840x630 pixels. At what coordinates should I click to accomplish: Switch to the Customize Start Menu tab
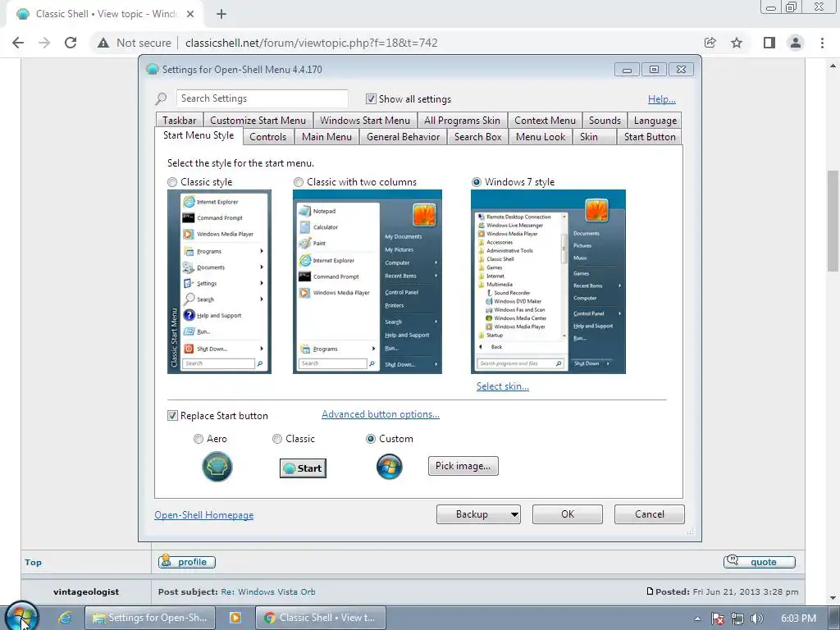tap(258, 121)
